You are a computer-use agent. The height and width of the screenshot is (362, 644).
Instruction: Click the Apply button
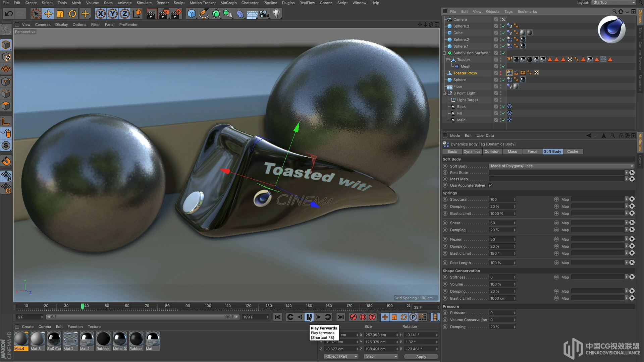tap(421, 357)
